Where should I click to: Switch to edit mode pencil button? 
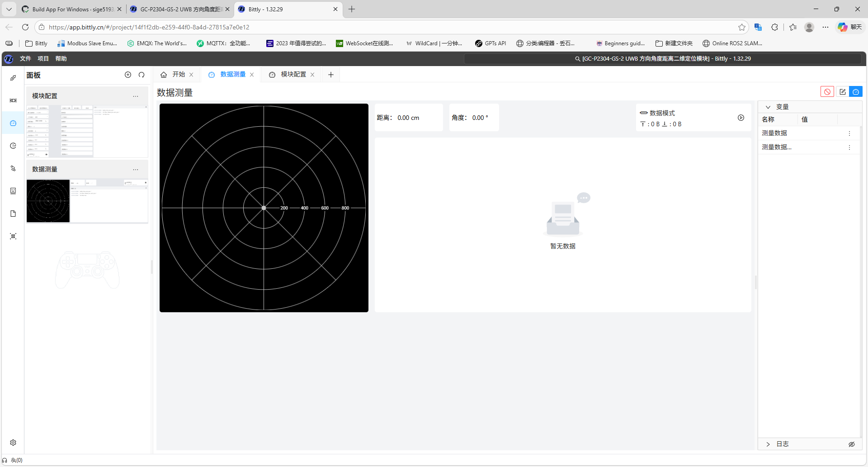coord(842,92)
